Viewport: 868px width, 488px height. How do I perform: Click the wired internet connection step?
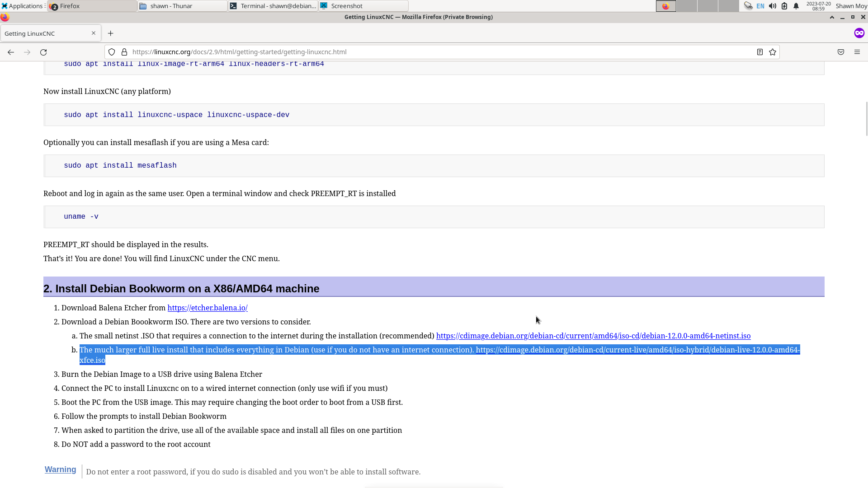pyautogui.click(x=224, y=388)
